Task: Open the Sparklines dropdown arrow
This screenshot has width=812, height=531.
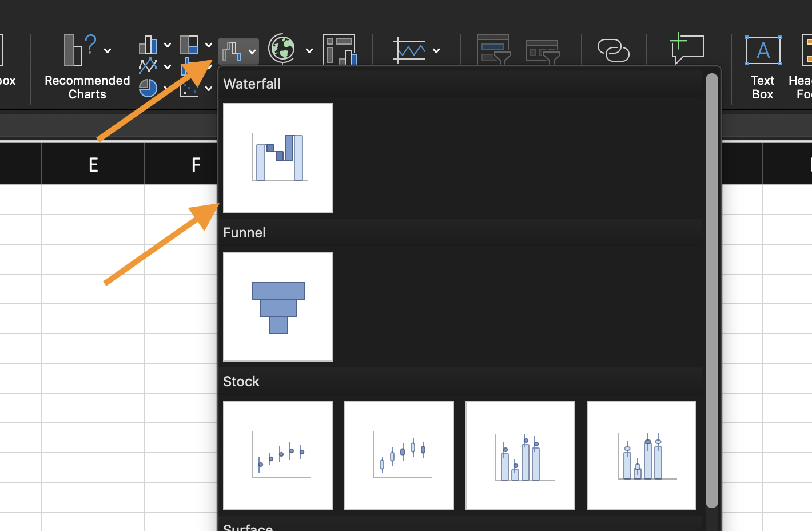Action: [436, 51]
